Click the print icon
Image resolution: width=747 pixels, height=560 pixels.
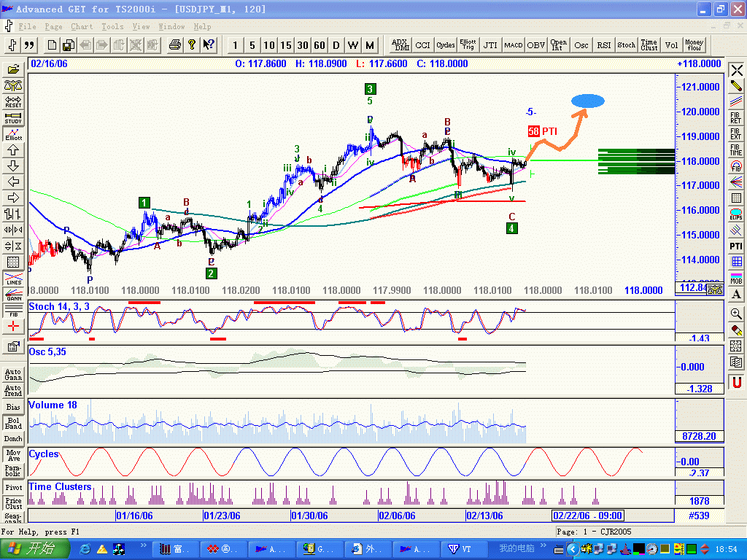(x=175, y=45)
